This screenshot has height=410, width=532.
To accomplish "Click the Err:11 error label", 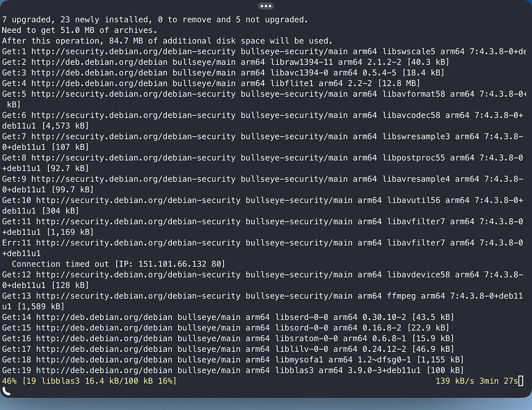I will tap(16, 243).
